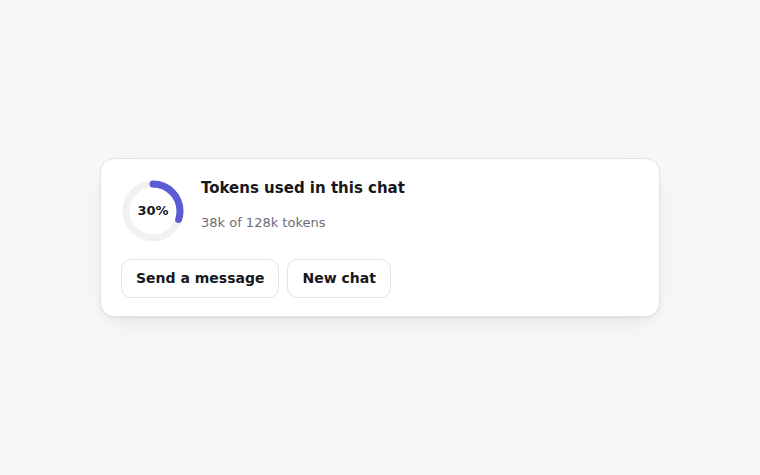Screen dimensions: 760x475
Task: Click the Send a message button
Action: coord(200,278)
